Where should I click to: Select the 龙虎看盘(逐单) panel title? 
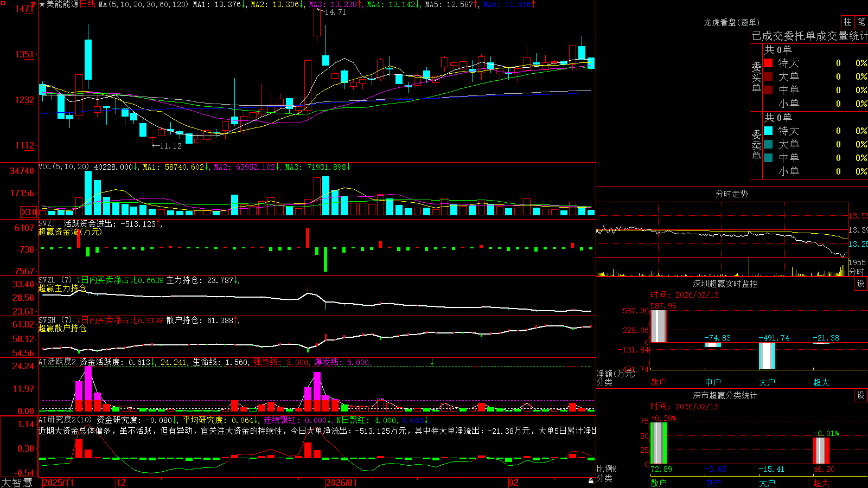(731, 22)
